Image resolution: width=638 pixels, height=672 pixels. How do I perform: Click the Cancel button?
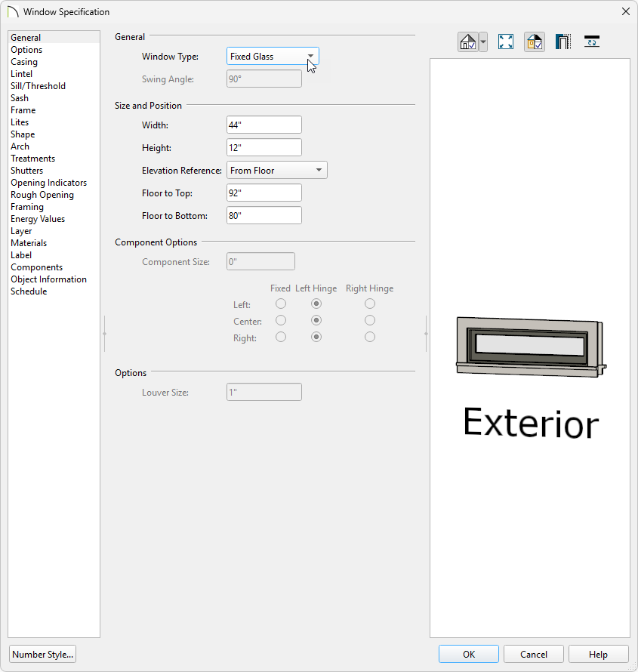click(534, 654)
